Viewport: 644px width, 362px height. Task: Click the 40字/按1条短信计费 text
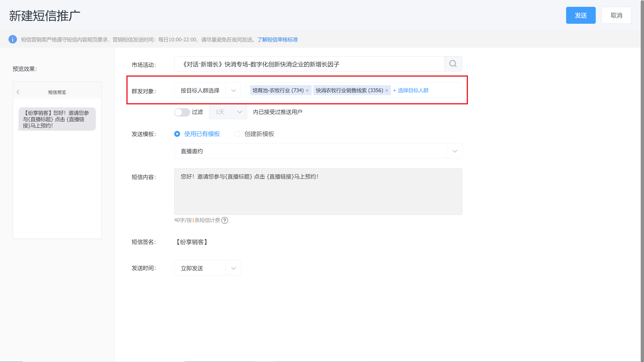coord(197,220)
